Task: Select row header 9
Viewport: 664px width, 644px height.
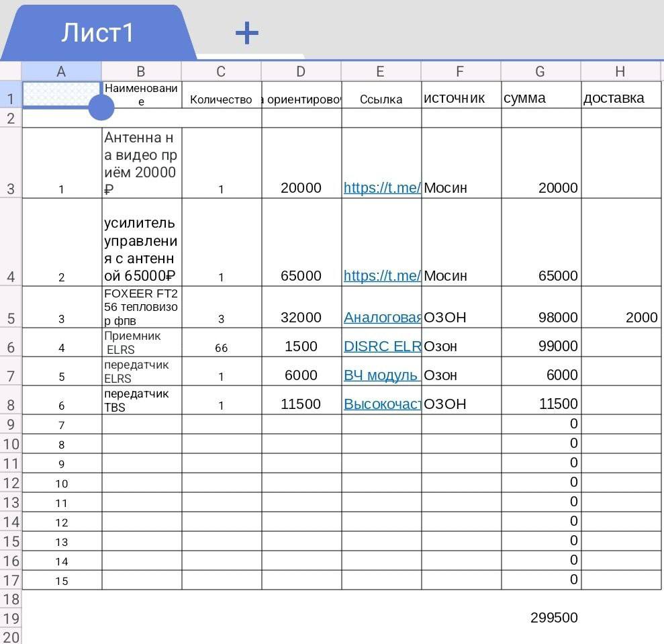Action: [x=11, y=424]
